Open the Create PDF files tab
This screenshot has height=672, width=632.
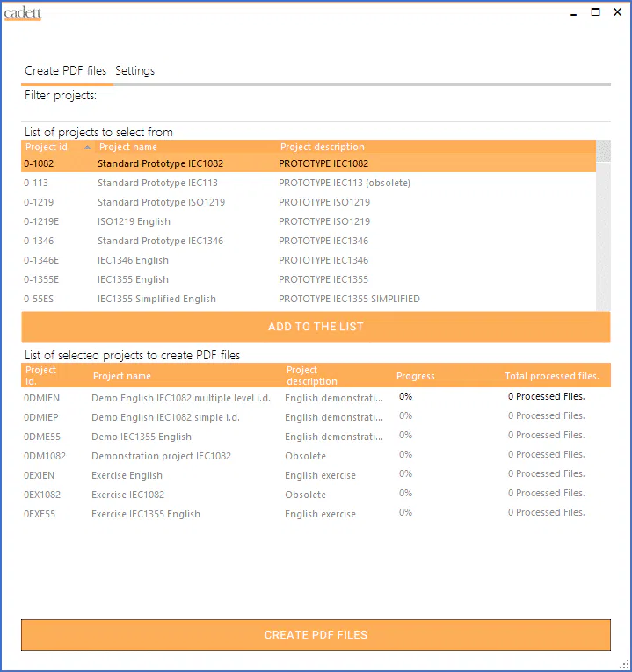(x=65, y=71)
